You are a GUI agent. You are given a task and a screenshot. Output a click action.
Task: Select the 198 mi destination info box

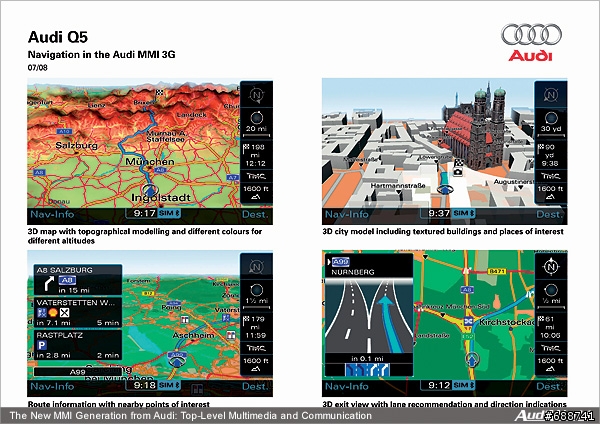point(256,155)
